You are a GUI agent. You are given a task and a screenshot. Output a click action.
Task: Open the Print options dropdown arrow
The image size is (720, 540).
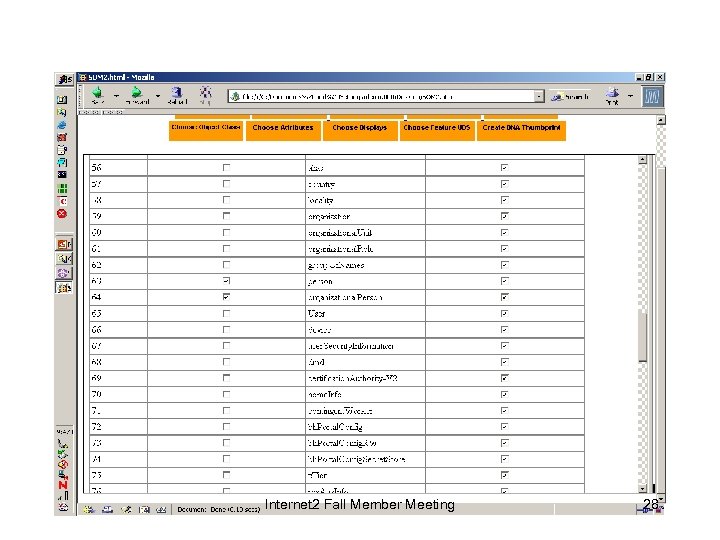click(x=630, y=96)
